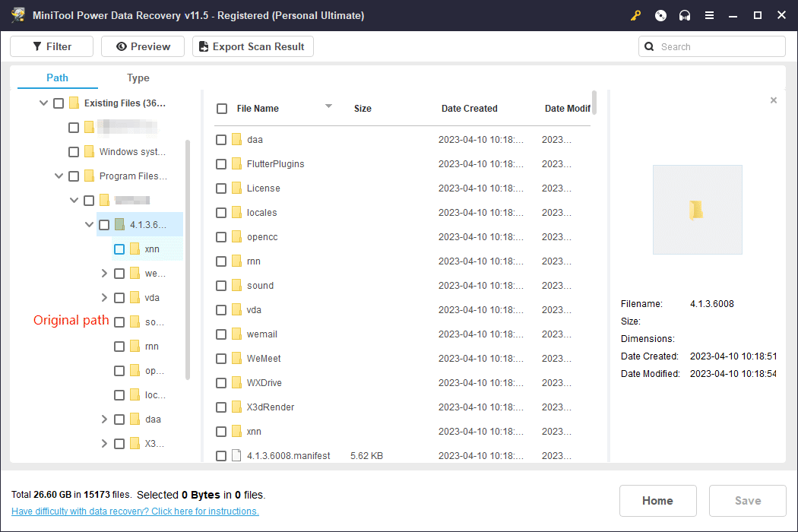Check the box for the daa folder row
Screen dimensions: 798x532
coord(221,140)
